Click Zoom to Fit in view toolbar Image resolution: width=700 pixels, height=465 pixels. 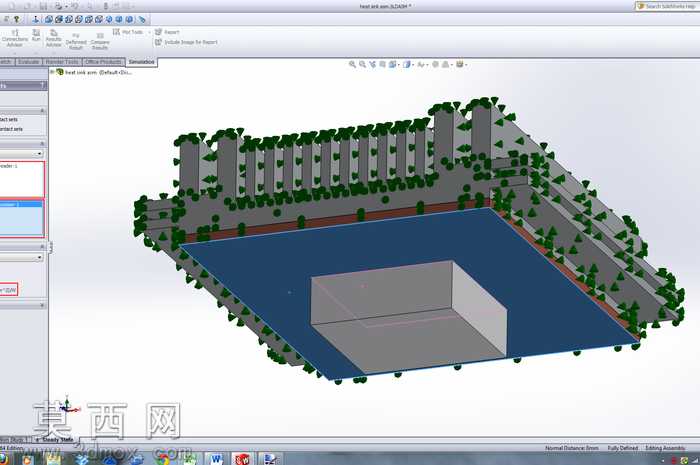352,65
